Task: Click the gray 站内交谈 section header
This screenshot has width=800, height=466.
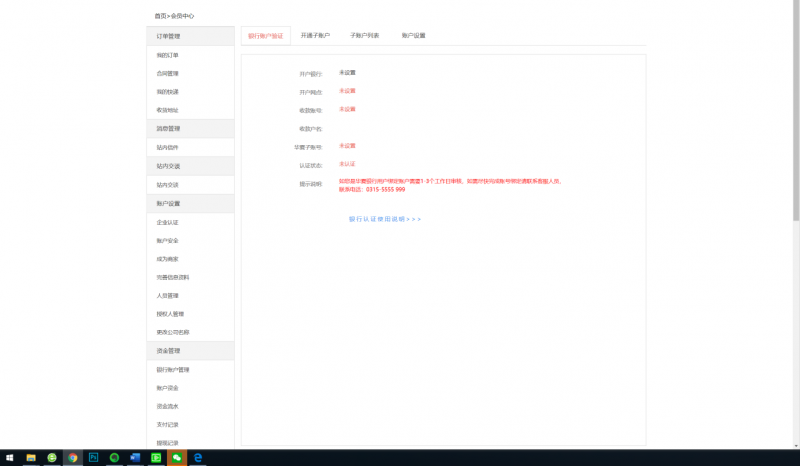Action: coord(190,166)
